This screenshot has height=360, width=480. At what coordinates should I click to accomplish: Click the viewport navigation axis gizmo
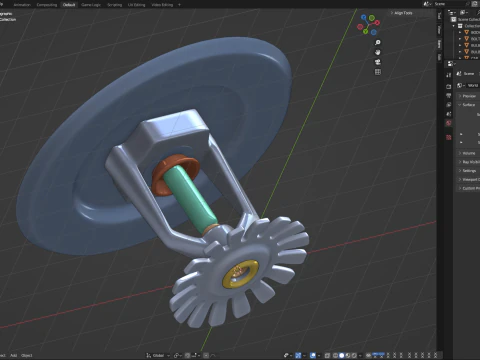tap(368, 24)
